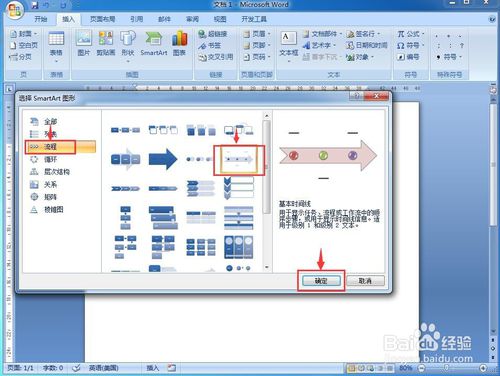Choose the large solid blue arrow layout
Image resolution: width=500 pixels, height=376 pixels.
click(163, 159)
